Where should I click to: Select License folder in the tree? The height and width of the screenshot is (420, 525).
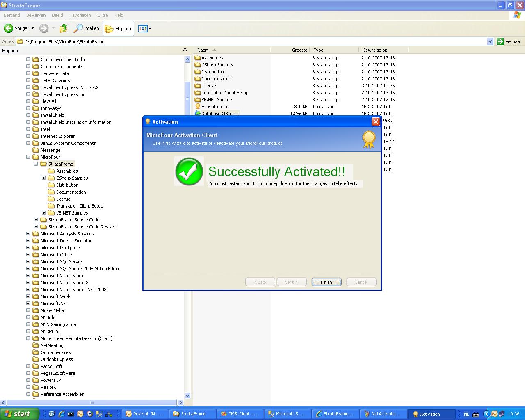[63, 199]
